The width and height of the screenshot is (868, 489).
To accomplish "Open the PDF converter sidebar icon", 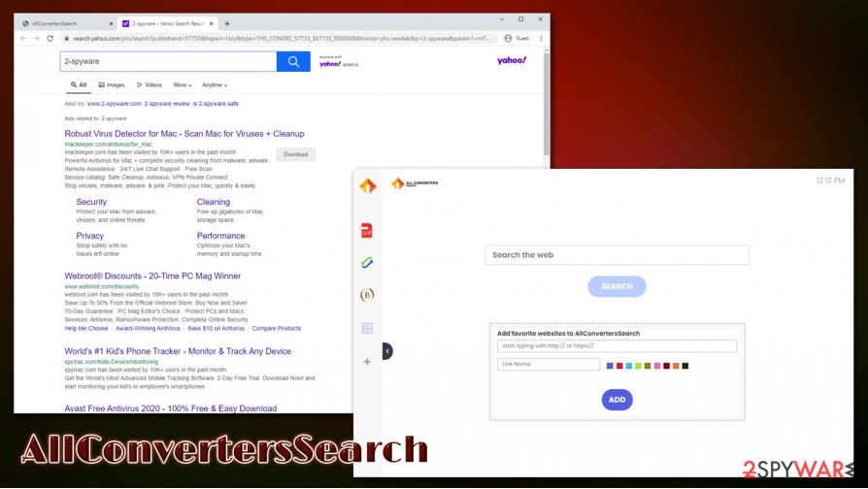I will [366, 230].
